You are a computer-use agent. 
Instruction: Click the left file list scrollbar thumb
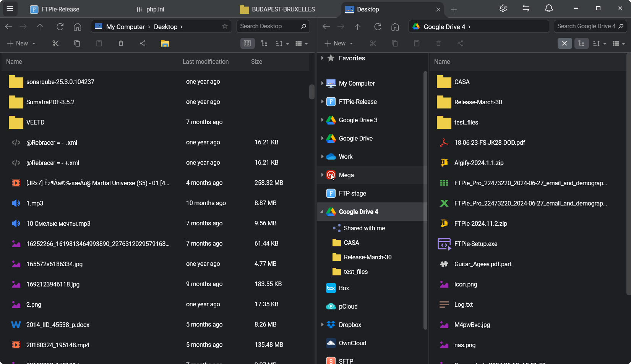tap(312, 92)
